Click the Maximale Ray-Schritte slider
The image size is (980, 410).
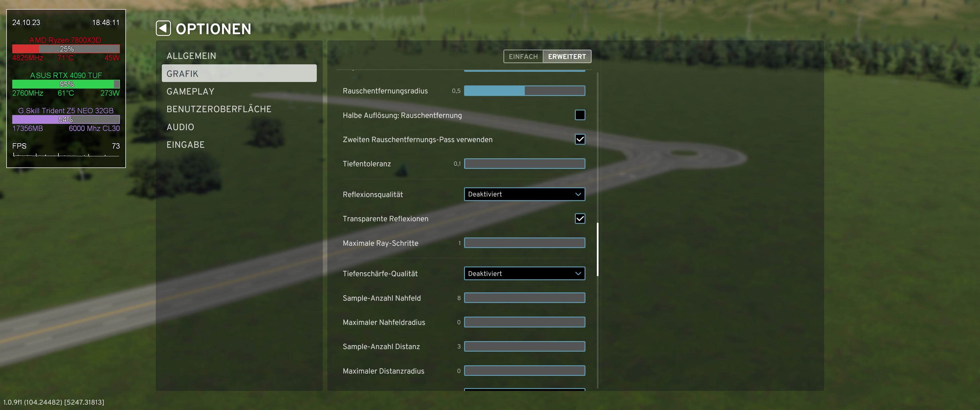pyautogui.click(x=525, y=243)
